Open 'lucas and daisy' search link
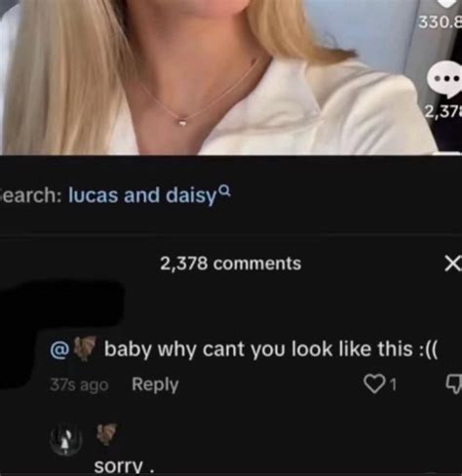The width and height of the screenshot is (462, 476). [142, 195]
